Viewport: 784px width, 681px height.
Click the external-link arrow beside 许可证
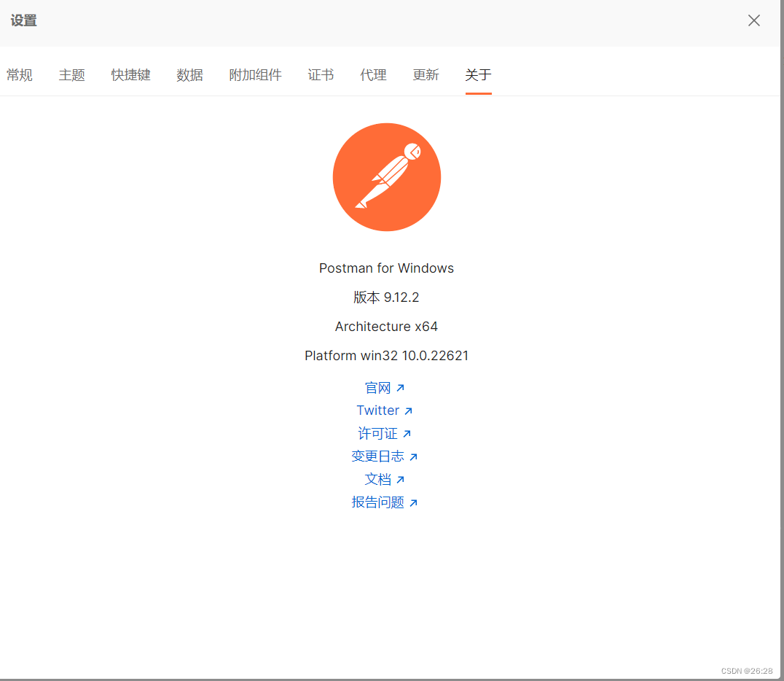[x=406, y=433]
